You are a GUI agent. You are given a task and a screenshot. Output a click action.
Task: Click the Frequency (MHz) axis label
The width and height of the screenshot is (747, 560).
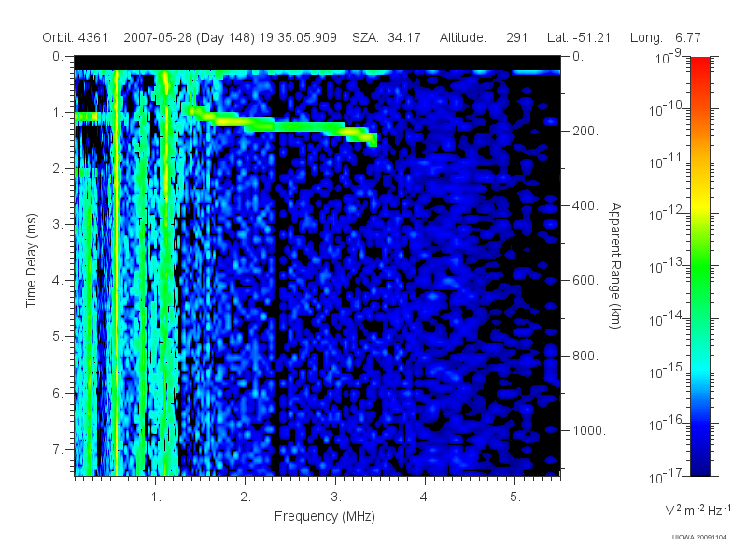324,517
